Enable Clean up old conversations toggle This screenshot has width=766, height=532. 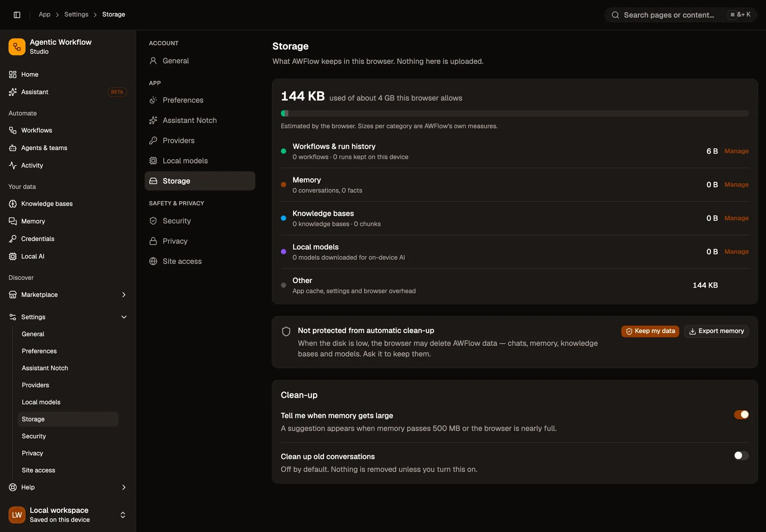[741, 455]
